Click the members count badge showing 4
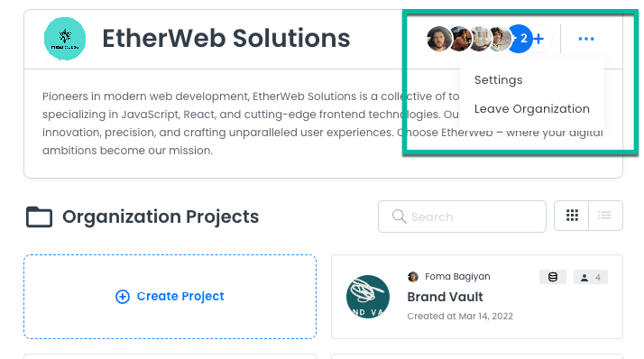 [591, 277]
